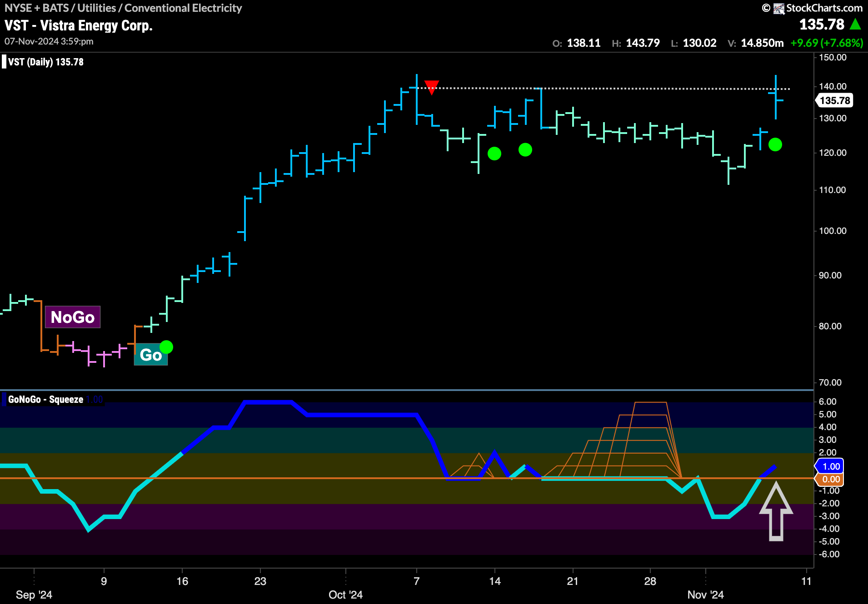Open the StockCharts.com copyright link
The width and height of the screenshot is (868, 604).
812,8
